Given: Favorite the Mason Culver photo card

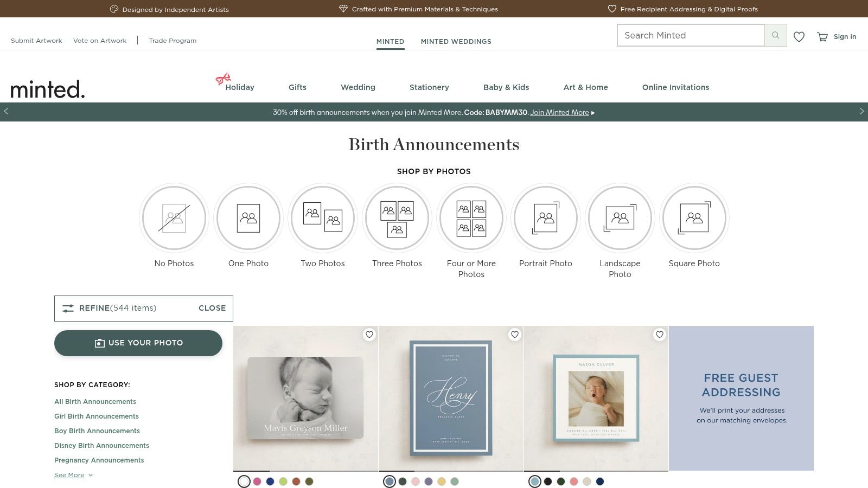Looking at the screenshot, I should click(660, 335).
